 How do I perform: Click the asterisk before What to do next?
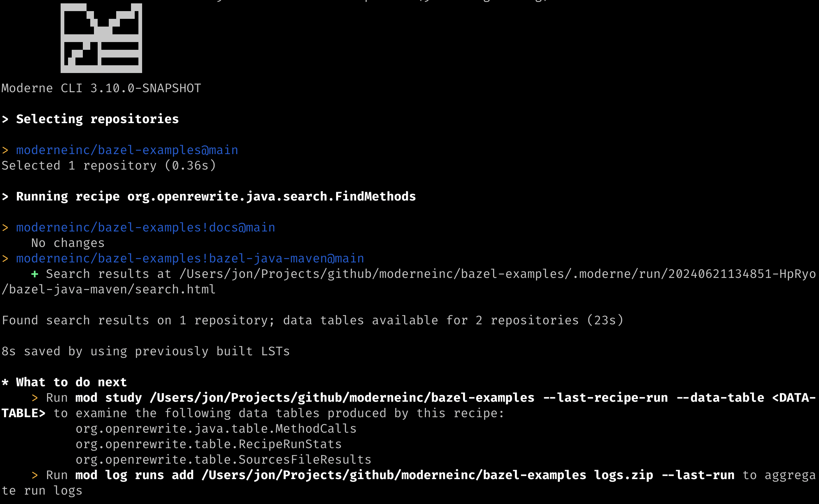pos(5,383)
